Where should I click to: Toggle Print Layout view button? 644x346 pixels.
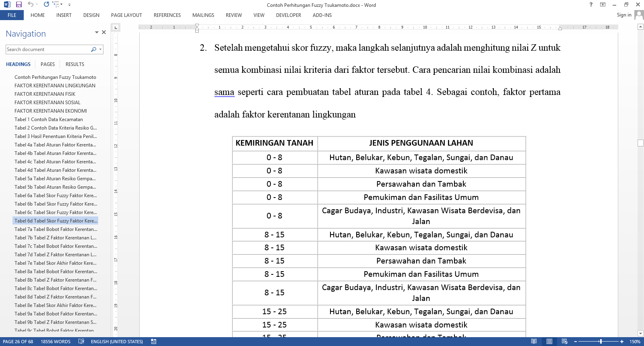click(549, 342)
